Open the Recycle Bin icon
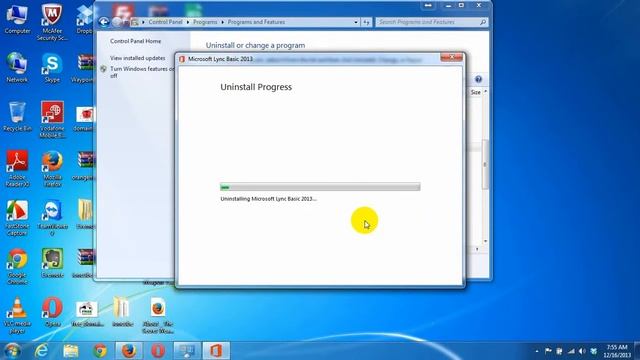Image resolution: width=640 pixels, height=360 pixels. [x=17, y=116]
